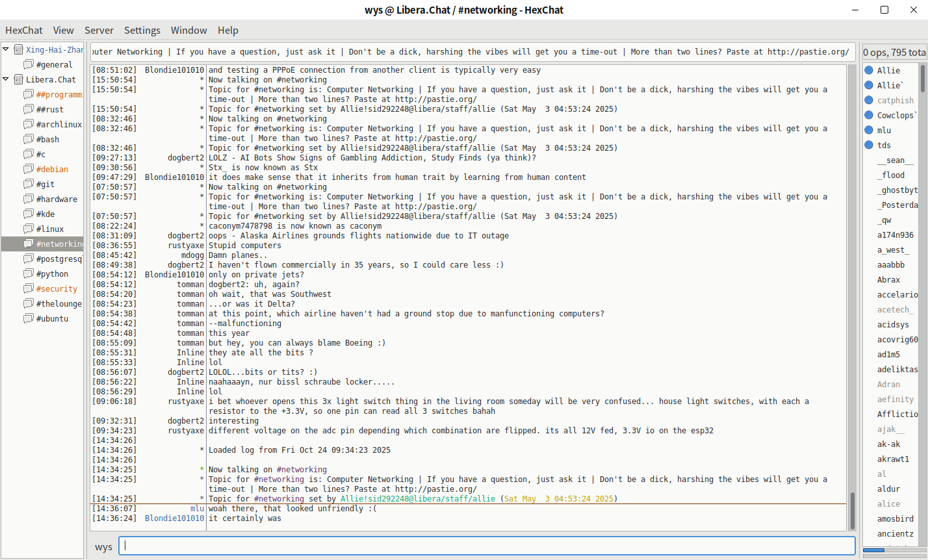Open the Server menu
This screenshot has height=560, width=928.
click(x=99, y=30)
